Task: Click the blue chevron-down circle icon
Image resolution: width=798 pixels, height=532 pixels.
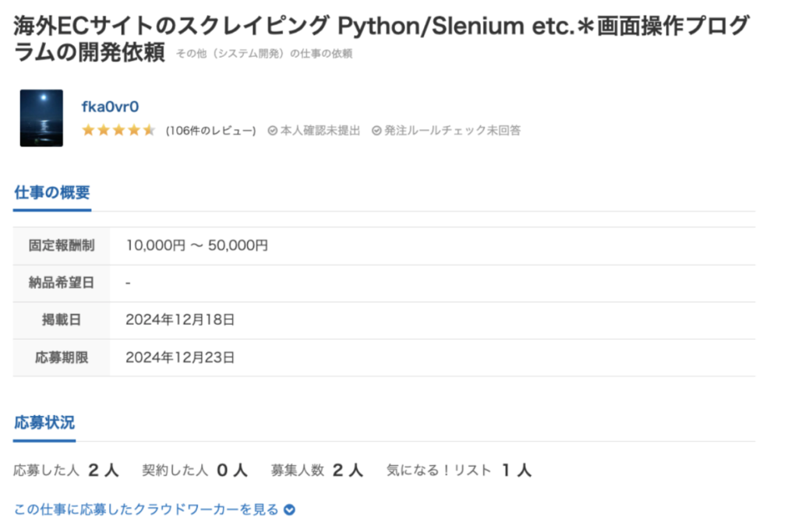Action: [x=289, y=509]
